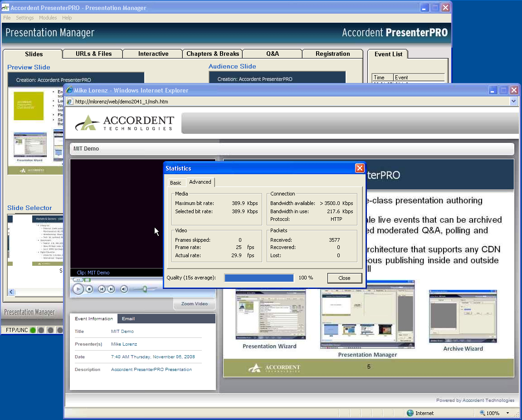Click the Internet Explorer title bar logo

tap(69, 90)
